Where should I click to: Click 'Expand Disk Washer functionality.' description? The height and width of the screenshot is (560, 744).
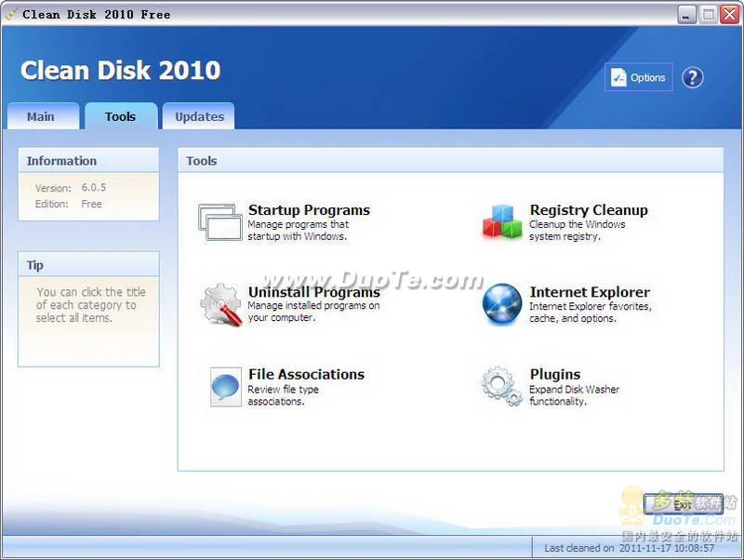coord(574,395)
